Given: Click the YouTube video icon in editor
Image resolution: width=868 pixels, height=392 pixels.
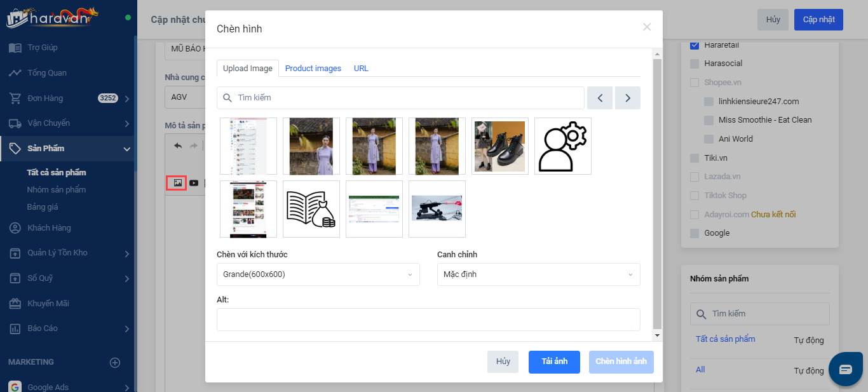Looking at the screenshot, I should (194, 183).
